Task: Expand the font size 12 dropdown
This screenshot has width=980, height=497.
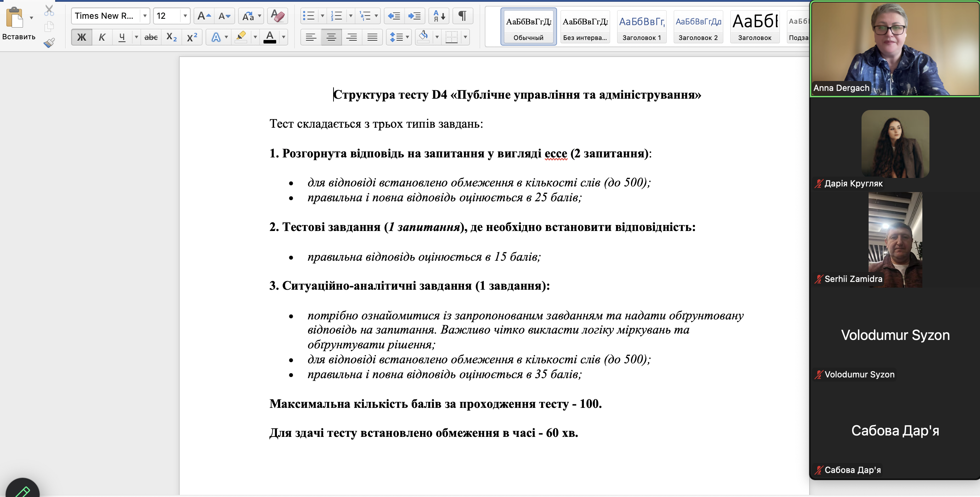Action: pos(185,16)
